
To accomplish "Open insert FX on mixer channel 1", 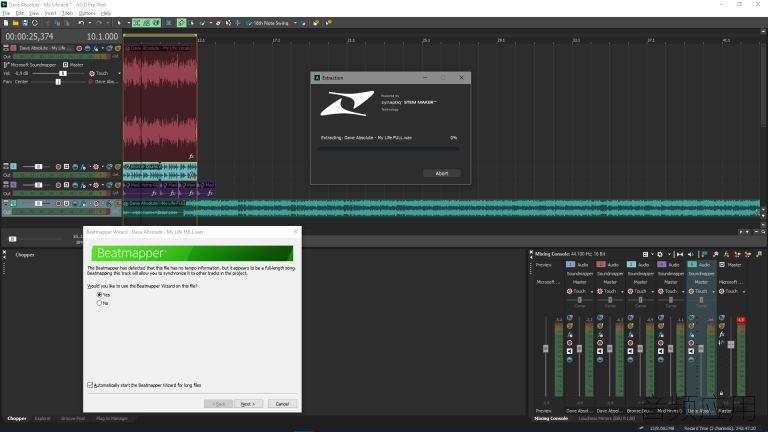I will [x=570, y=334].
